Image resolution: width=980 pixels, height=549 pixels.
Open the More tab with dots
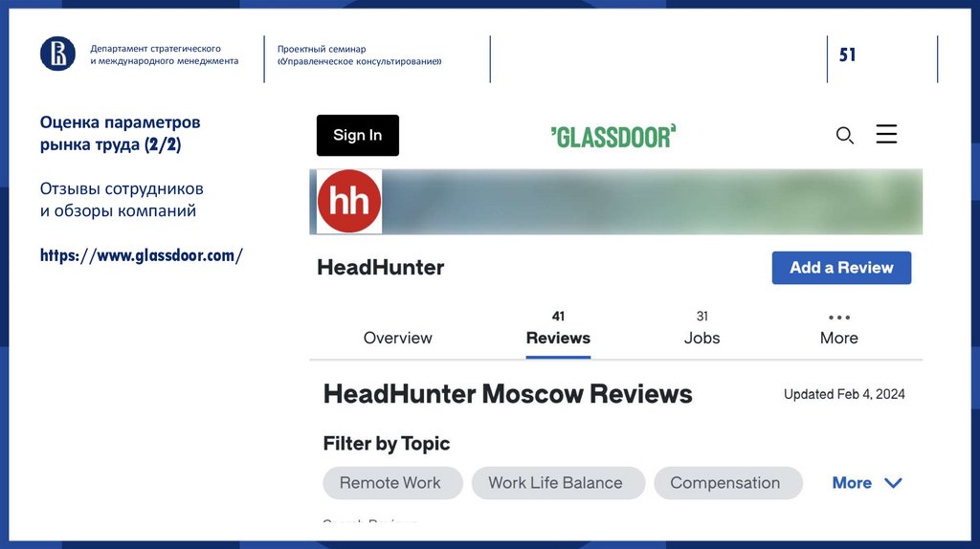pos(838,330)
